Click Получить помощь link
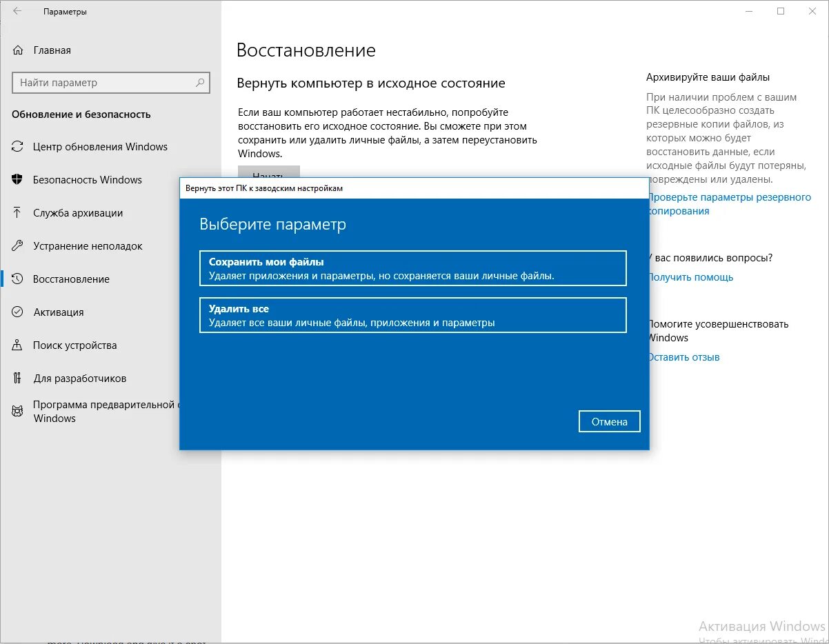This screenshot has width=829, height=644. (x=690, y=277)
